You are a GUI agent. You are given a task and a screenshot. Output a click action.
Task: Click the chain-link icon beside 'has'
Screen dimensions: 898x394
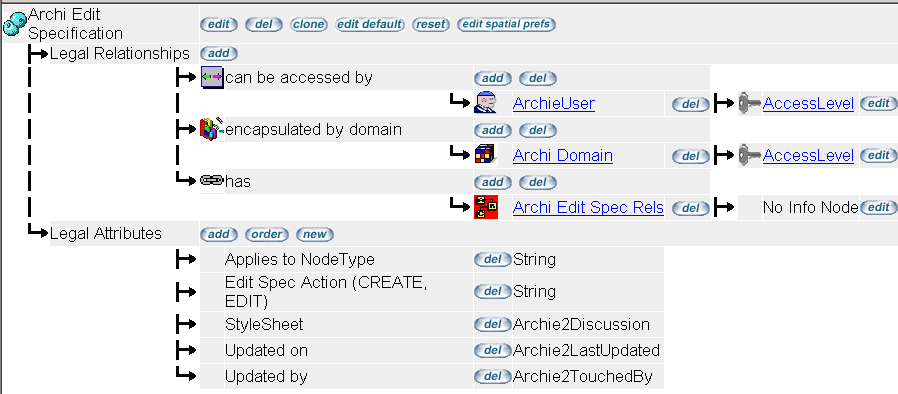[x=211, y=181]
